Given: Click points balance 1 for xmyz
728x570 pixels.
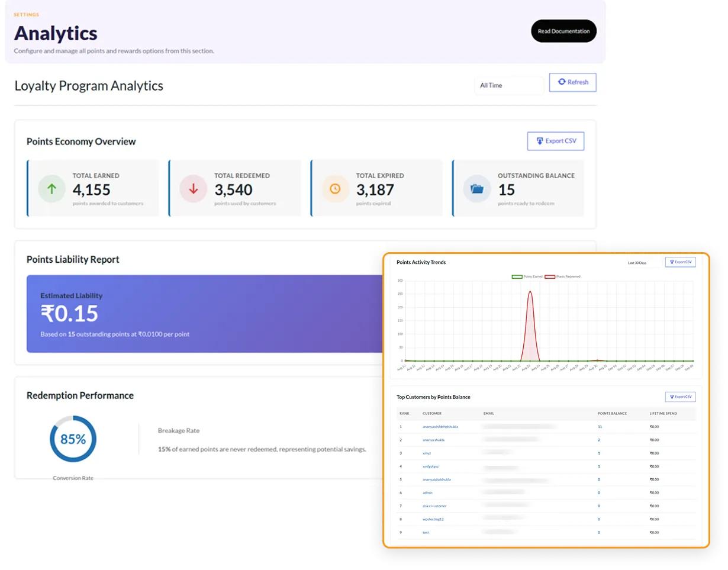Looking at the screenshot, I should pos(599,453).
